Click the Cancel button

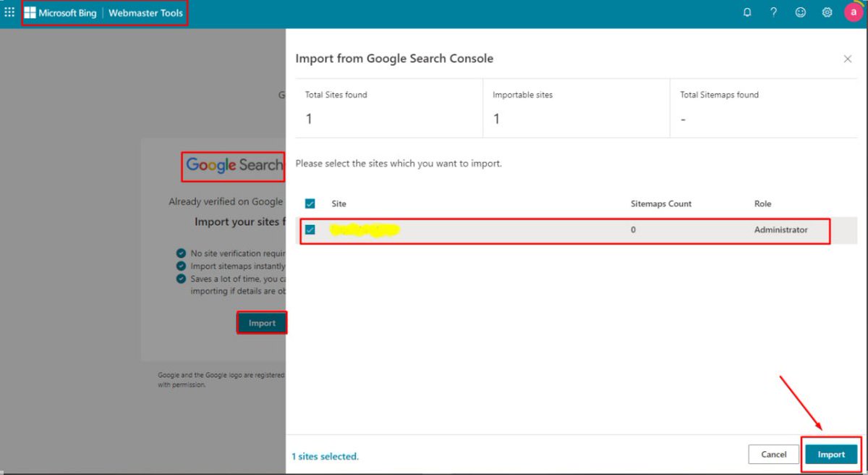(774, 454)
